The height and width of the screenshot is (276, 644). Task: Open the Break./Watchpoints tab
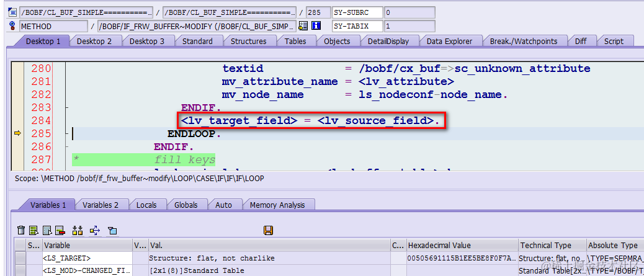[524, 41]
